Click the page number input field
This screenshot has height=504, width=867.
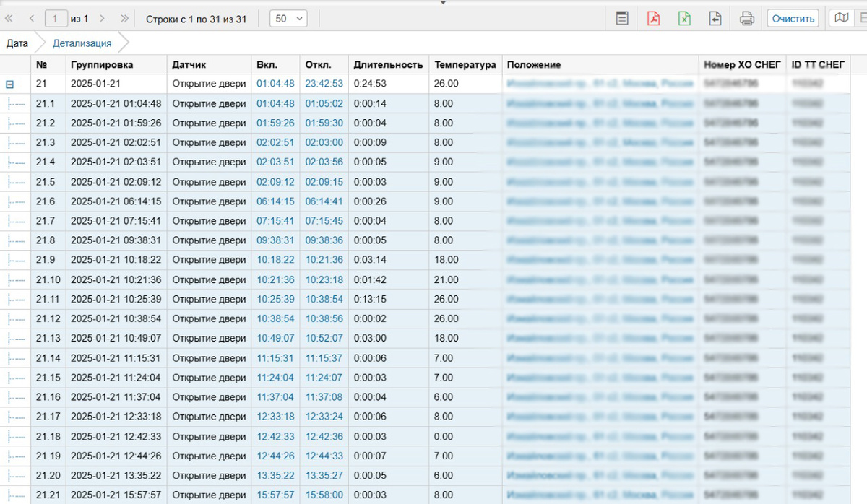point(56,19)
